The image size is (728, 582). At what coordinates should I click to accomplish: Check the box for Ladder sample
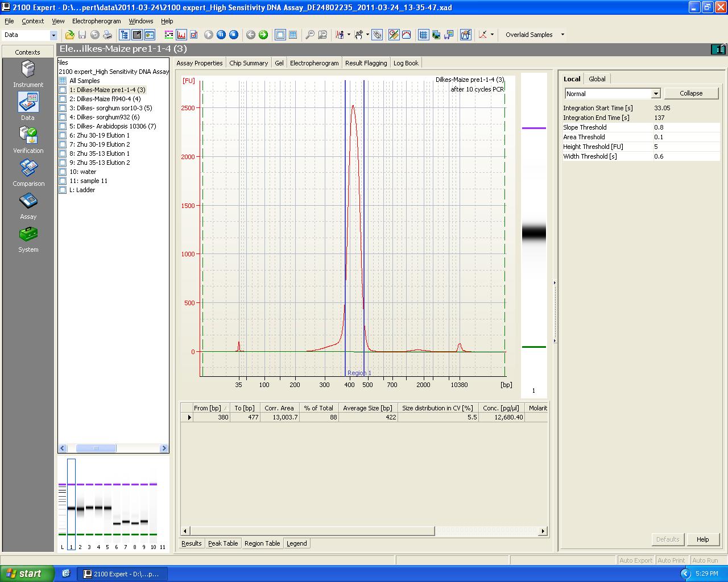click(x=63, y=190)
